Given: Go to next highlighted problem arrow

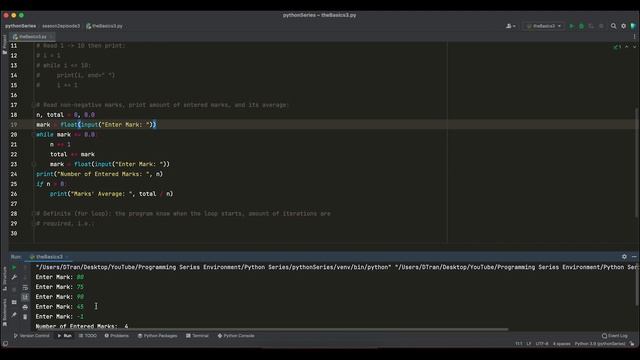Looking at the screenshot, I should tap(634, 47).
